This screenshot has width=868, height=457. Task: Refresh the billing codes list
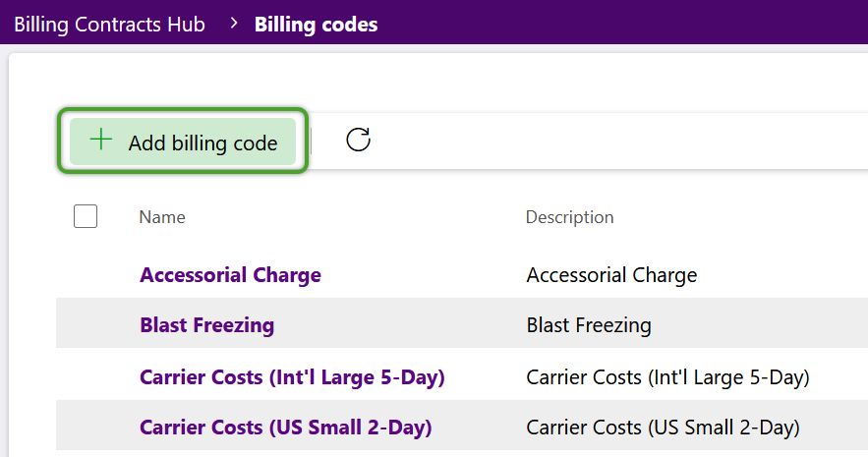click(x=358, y=140)
